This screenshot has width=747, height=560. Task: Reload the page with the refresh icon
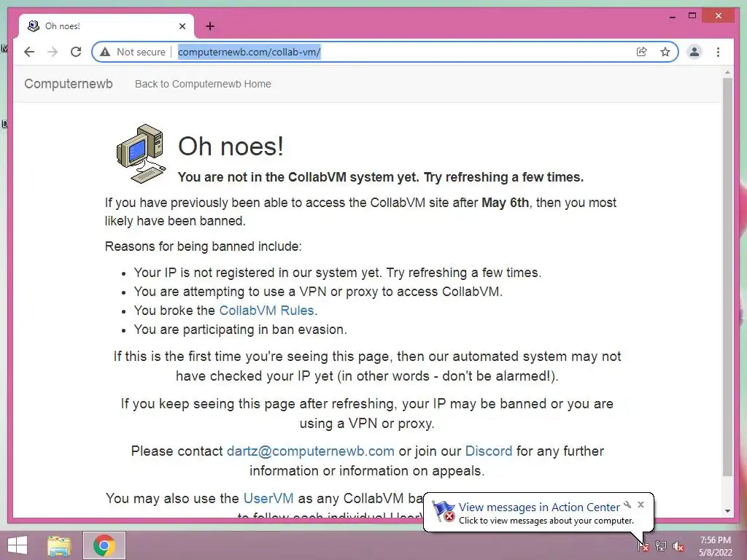click(x=76, y=52)
